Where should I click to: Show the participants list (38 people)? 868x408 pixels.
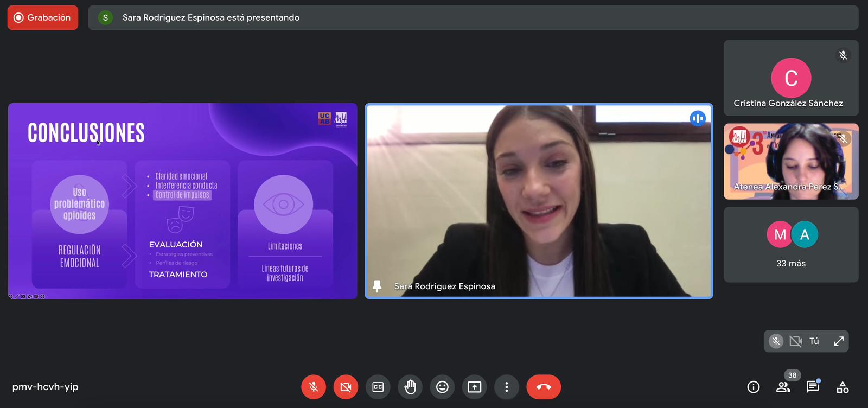click(x=783, y=387)
